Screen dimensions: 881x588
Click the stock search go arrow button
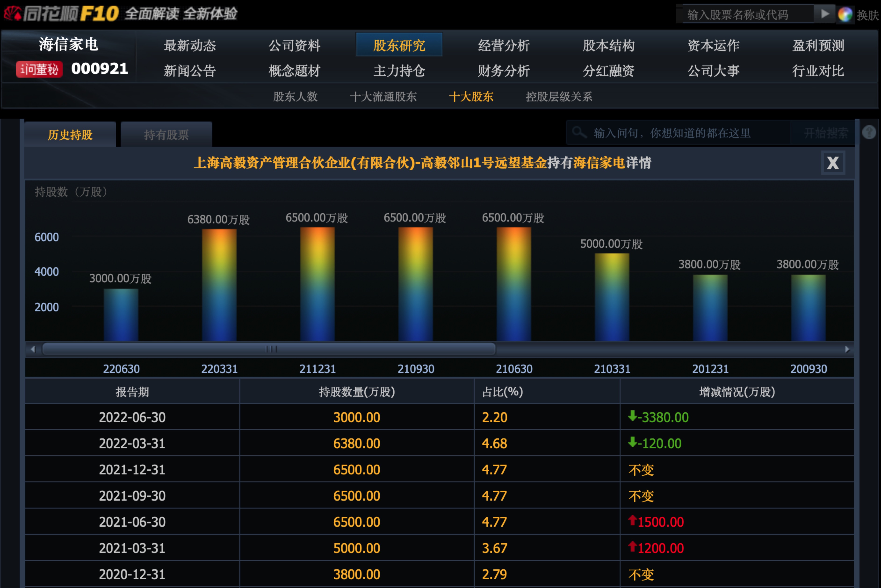[x=824, y=14]
